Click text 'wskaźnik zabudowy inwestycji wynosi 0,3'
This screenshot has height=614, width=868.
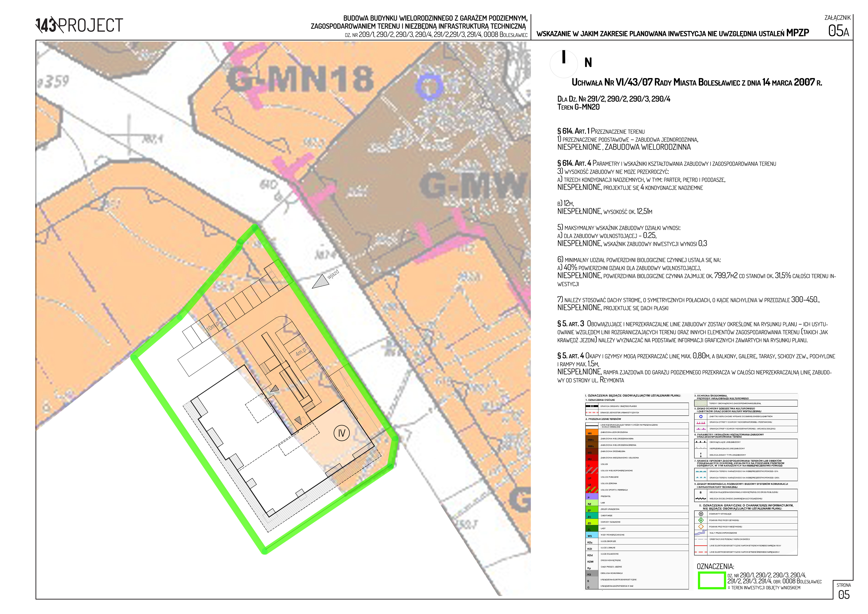655,243
